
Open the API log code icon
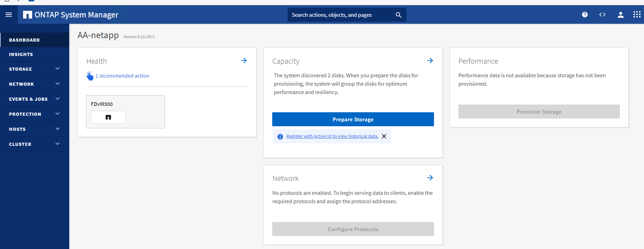[602, 15]
